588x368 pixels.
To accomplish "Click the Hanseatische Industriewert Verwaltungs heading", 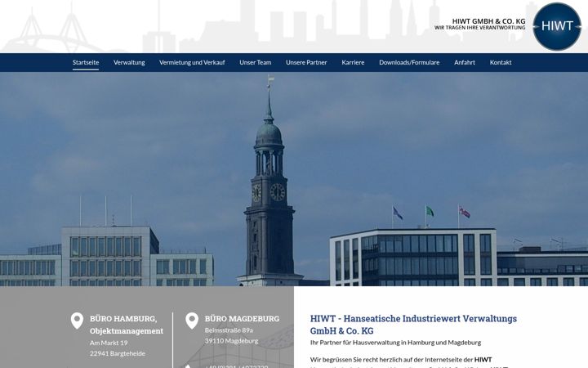I will (x=413, y=325).
